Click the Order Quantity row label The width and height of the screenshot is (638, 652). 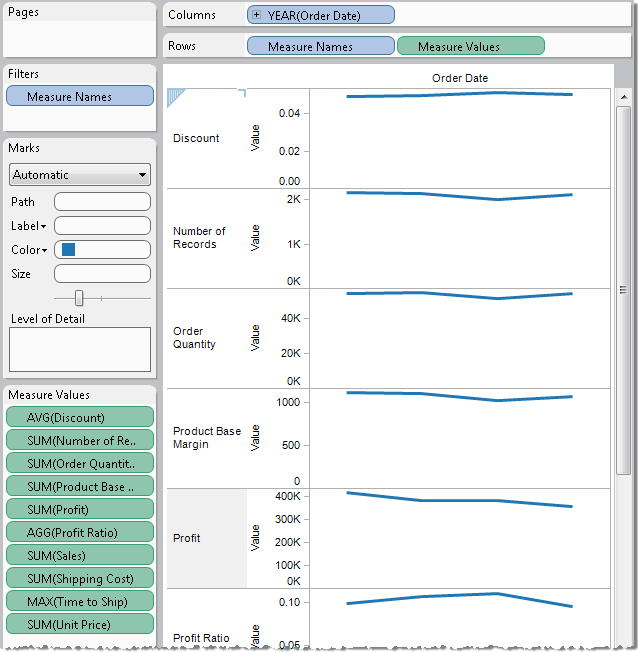click(194, 338)
